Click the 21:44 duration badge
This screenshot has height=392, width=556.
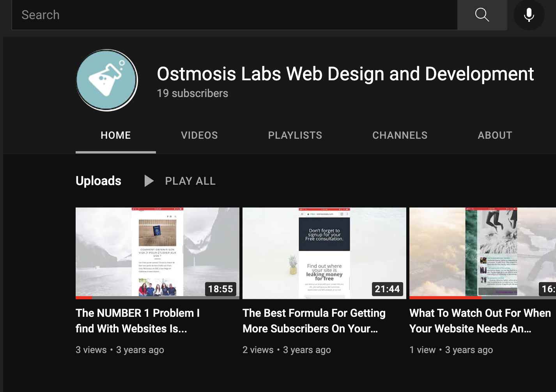[387, 289]
